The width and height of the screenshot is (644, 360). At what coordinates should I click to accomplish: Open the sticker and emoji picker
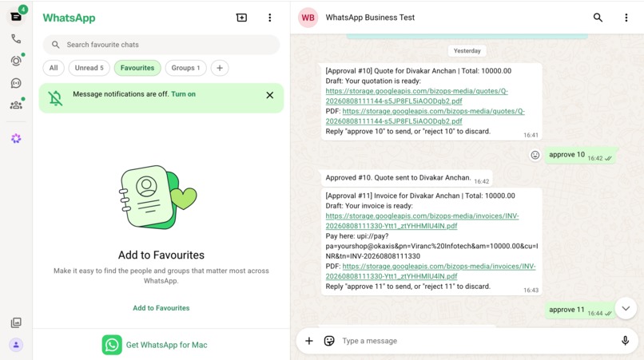tap(329, 341)
